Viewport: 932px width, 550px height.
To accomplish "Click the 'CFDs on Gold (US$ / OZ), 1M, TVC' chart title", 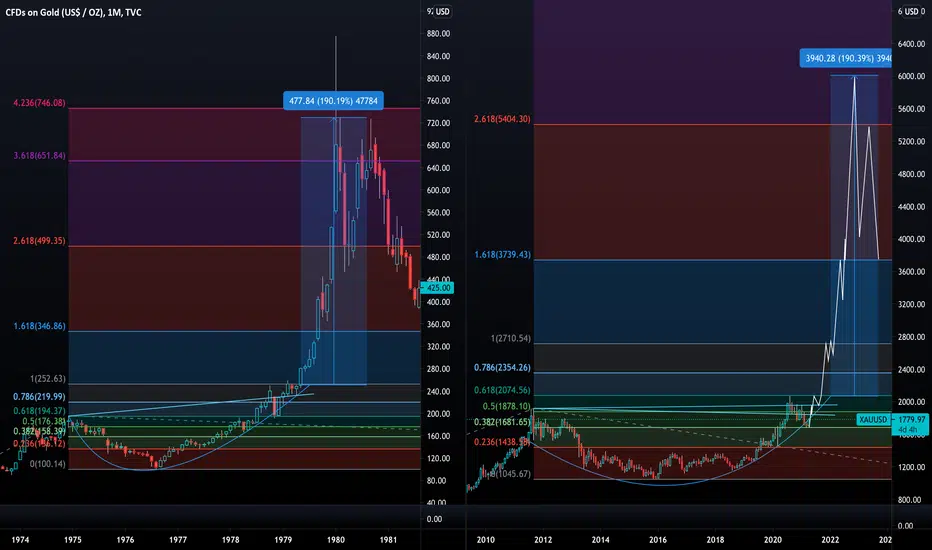I will pyautogui.click(x=73, y=12).
